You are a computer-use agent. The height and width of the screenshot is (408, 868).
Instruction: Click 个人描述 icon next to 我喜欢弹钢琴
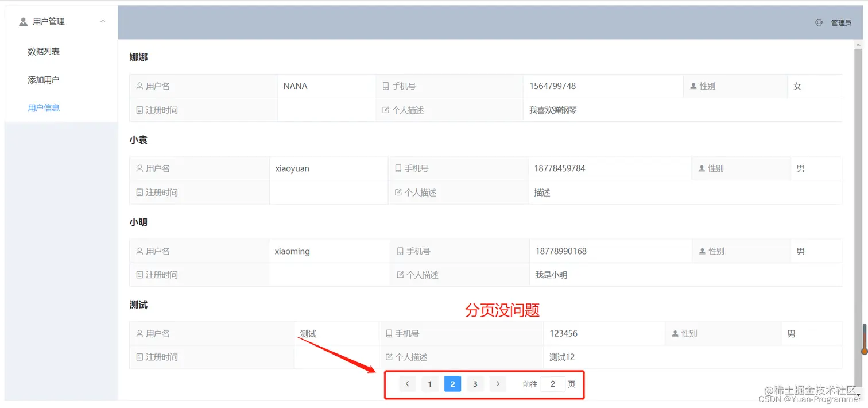click(386, 110)
